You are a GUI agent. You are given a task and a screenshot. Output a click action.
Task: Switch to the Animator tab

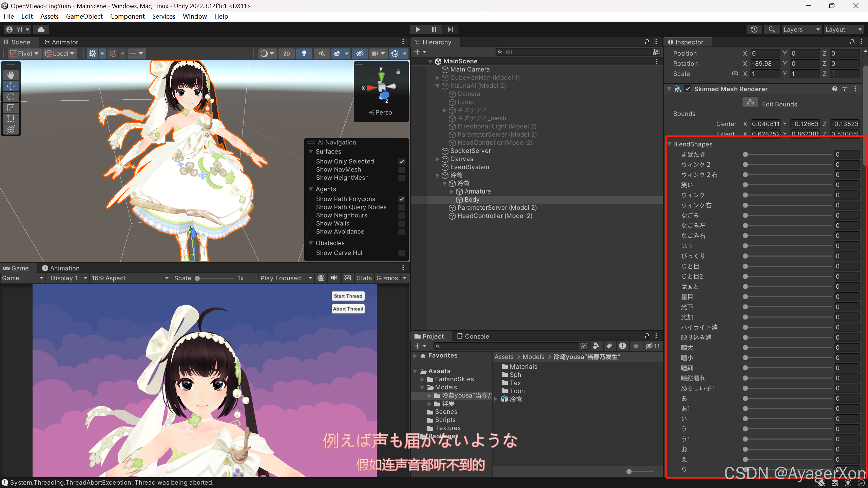tap(61, 42)
